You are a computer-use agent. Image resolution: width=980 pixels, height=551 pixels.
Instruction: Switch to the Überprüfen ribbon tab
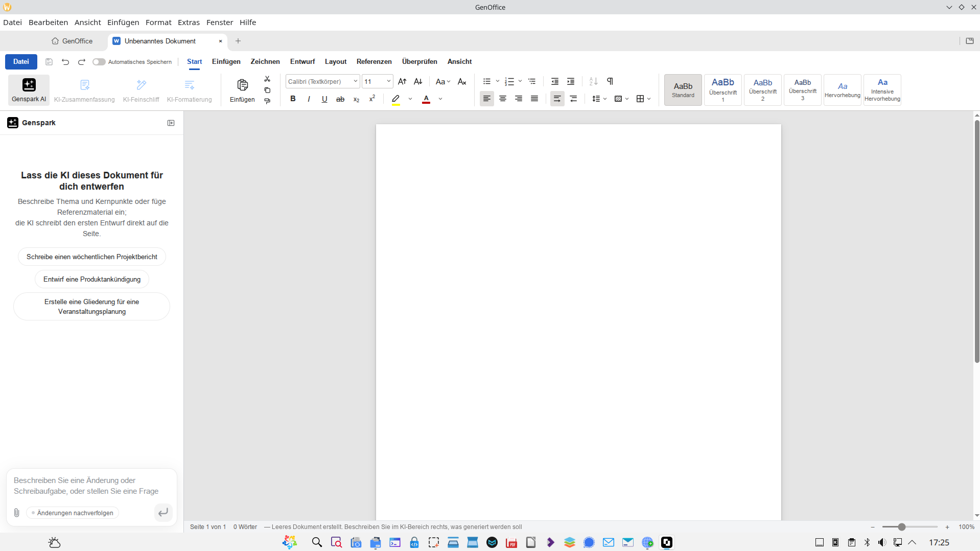click(x=419, y=62)
